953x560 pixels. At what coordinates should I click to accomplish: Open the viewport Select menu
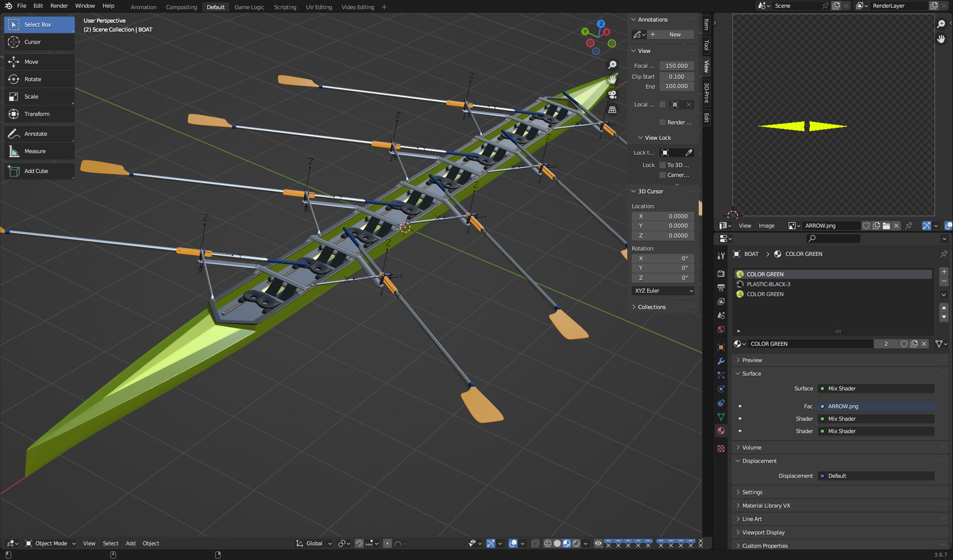click(110, 543)
